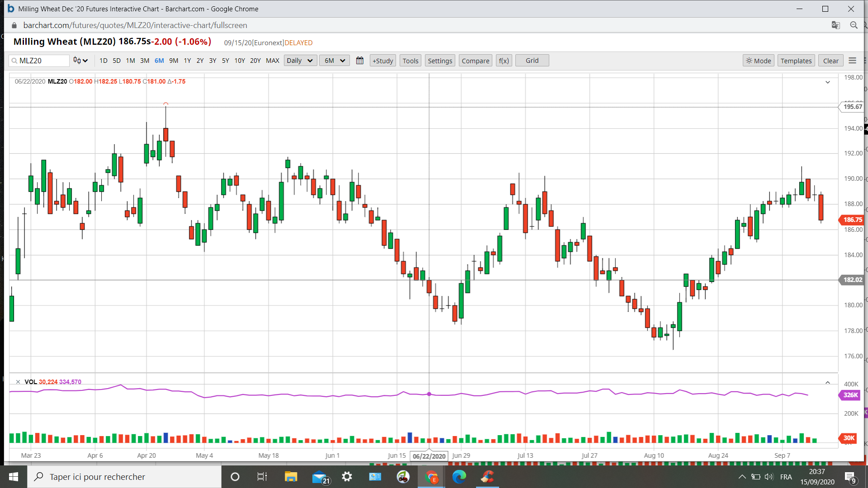Switch to the 3M time range
868x488 pixels.
(x=145, y=61)
